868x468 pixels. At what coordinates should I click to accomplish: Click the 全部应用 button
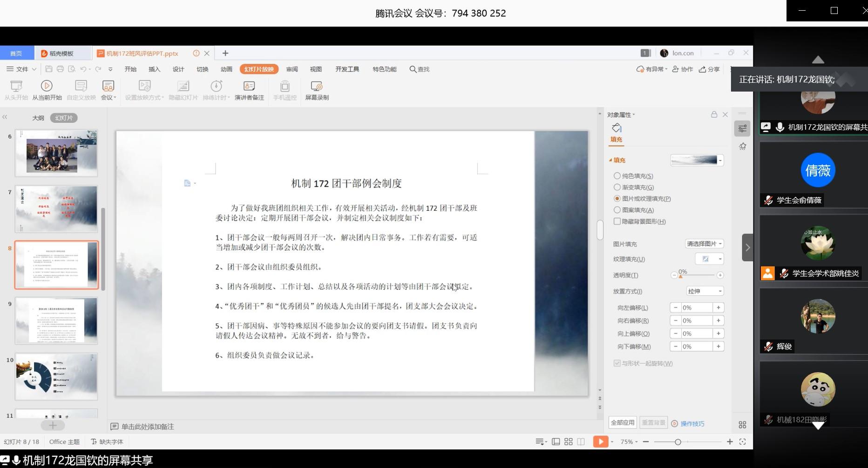pyautogui.click(x=623, y=422)
